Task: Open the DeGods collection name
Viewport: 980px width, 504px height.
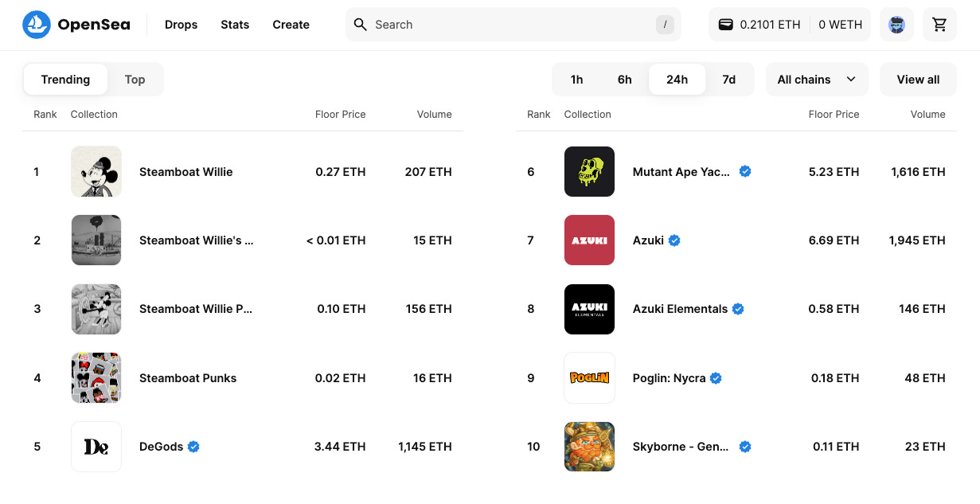Action: pyautogui.click(x=162, y=447)
